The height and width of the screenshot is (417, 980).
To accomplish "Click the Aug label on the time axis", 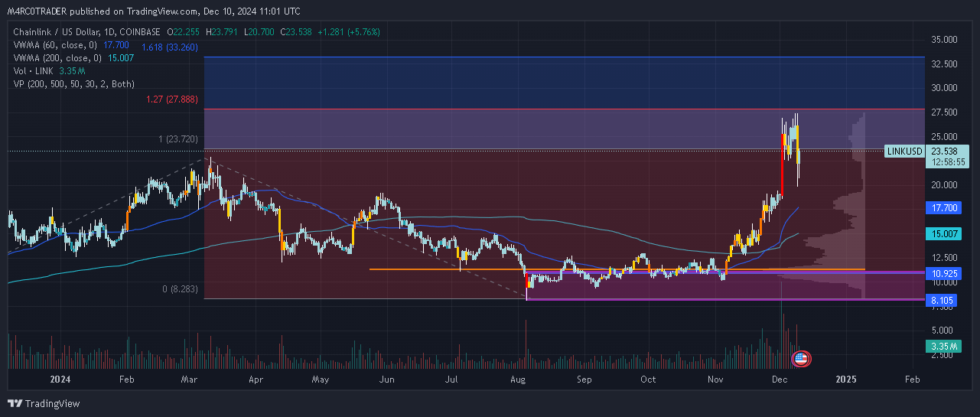I will (x=518, y=379).
